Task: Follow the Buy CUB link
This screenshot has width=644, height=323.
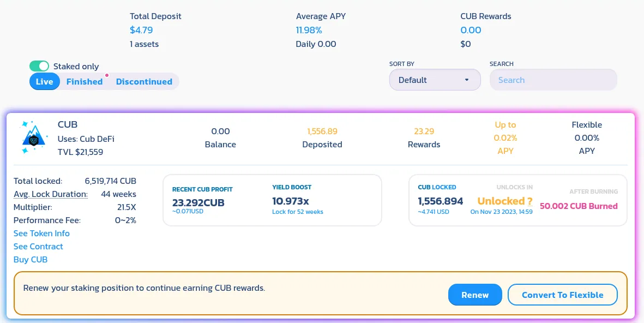Action: point(31,260)
